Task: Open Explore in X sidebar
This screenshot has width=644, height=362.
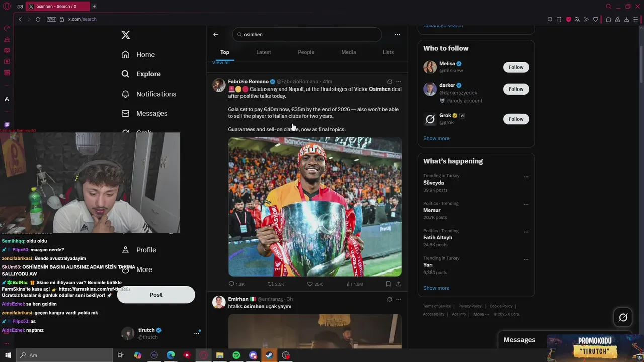Action: (141, 74)
